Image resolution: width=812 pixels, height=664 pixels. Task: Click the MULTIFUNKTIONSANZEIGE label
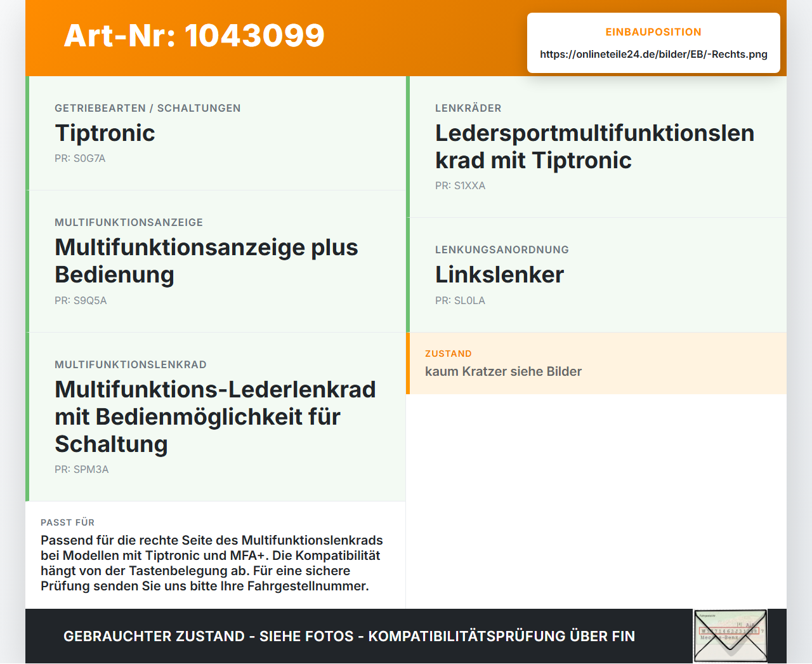point(129,222)
